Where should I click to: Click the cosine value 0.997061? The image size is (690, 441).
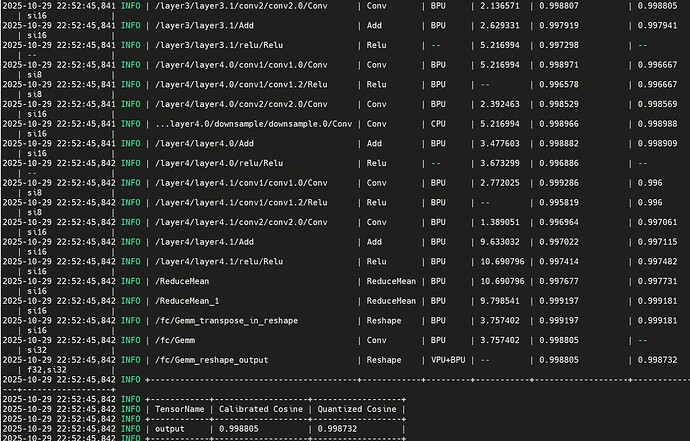tap(657, 222)
